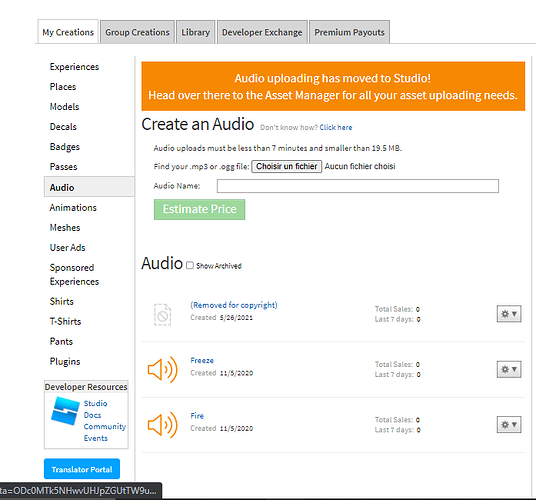Image resolution: width=536 pixels, height=500 pixels.
Task: Select Models in the sidebar
Action: (x=64, y=107)
